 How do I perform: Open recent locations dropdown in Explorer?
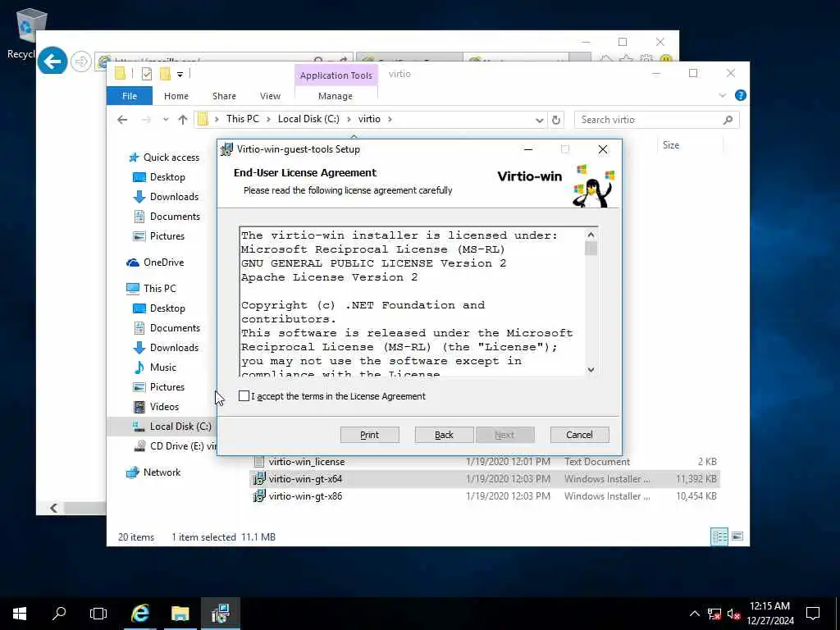coord(166,120)
